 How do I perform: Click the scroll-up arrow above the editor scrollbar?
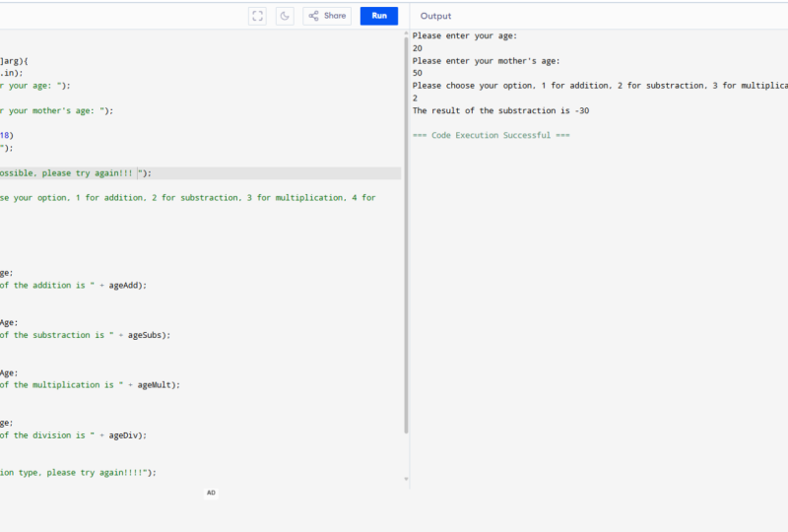pos(406,33)
